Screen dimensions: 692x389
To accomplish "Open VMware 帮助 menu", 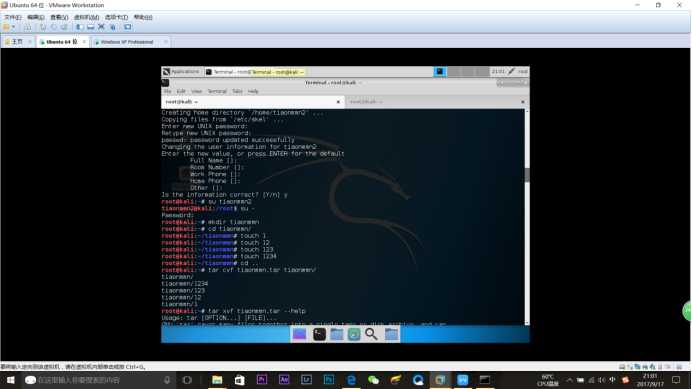I will [143, 17].
